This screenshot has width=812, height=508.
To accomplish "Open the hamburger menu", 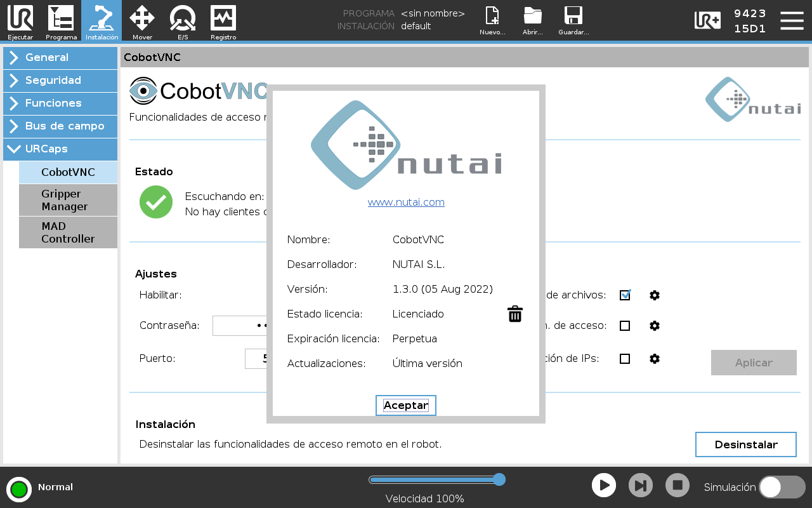I will [x=792, y=20].
